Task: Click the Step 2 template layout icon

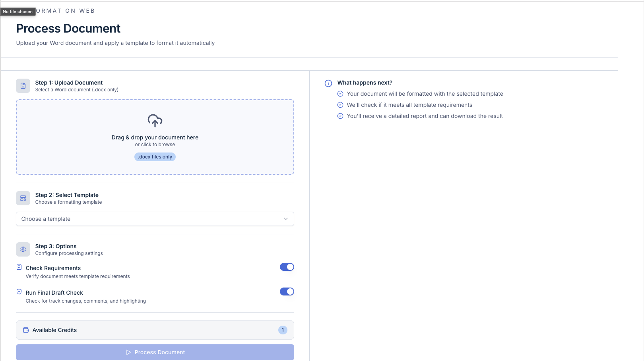Action: pos(23,198)
